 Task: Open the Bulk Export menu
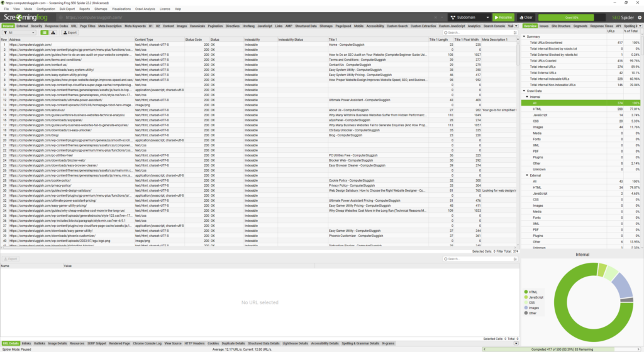(x=67, y=9)
